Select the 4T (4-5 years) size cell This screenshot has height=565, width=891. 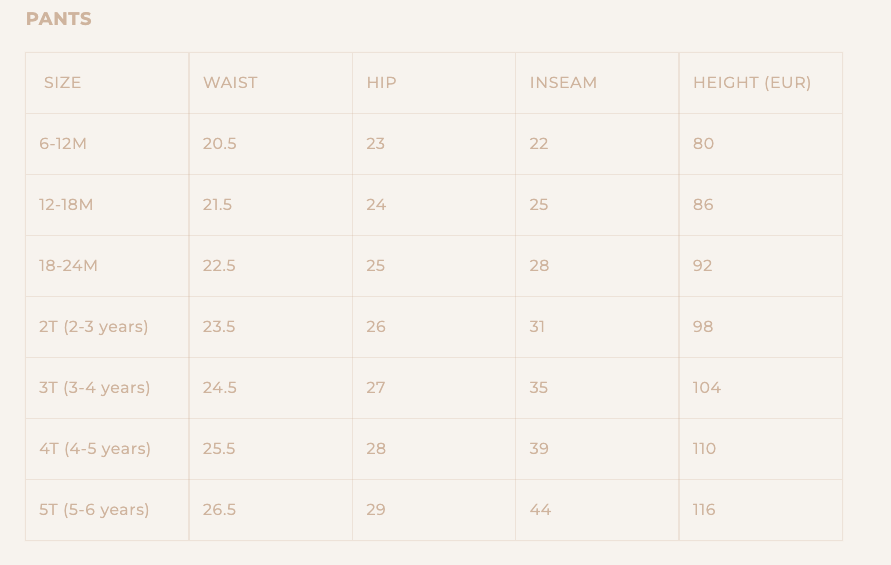coord(95,449)
